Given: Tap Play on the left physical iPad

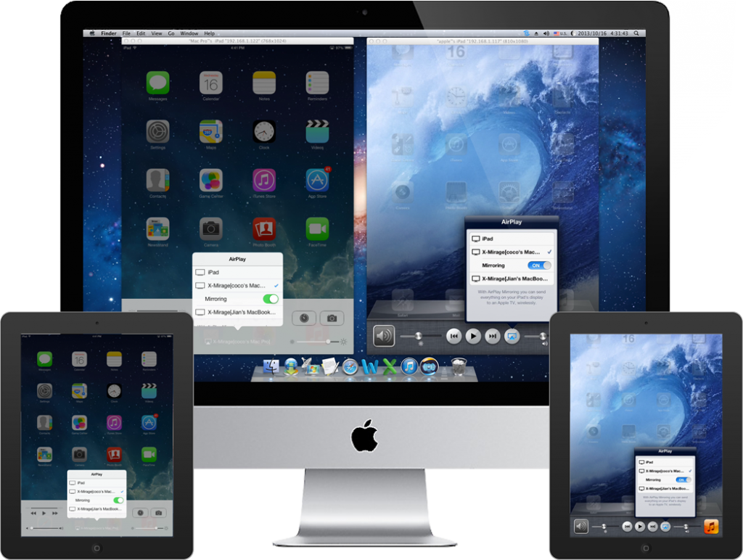Looking at the screenshot, I should (x=44, y=513).
